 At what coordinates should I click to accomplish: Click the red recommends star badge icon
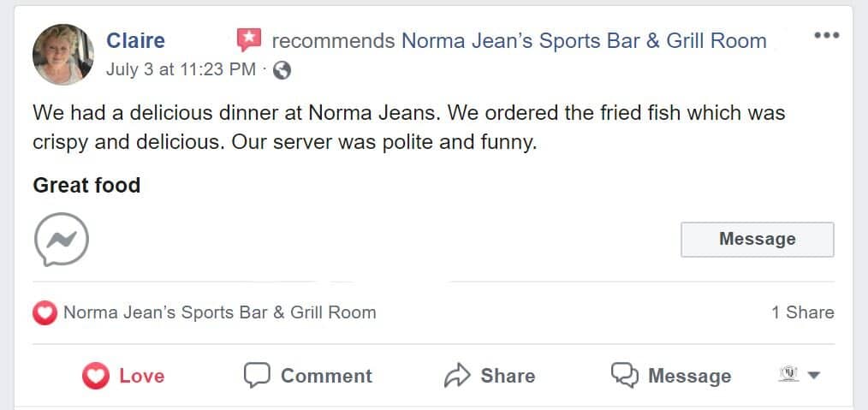click(x=249, y=39)
